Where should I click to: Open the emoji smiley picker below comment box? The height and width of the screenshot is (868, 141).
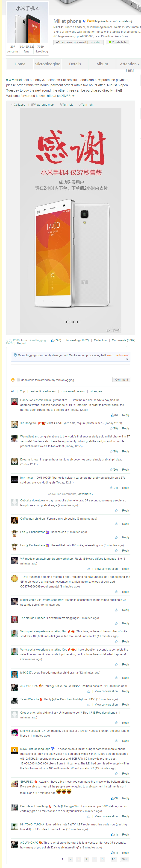pyautogui.click(x=13, y=380)
